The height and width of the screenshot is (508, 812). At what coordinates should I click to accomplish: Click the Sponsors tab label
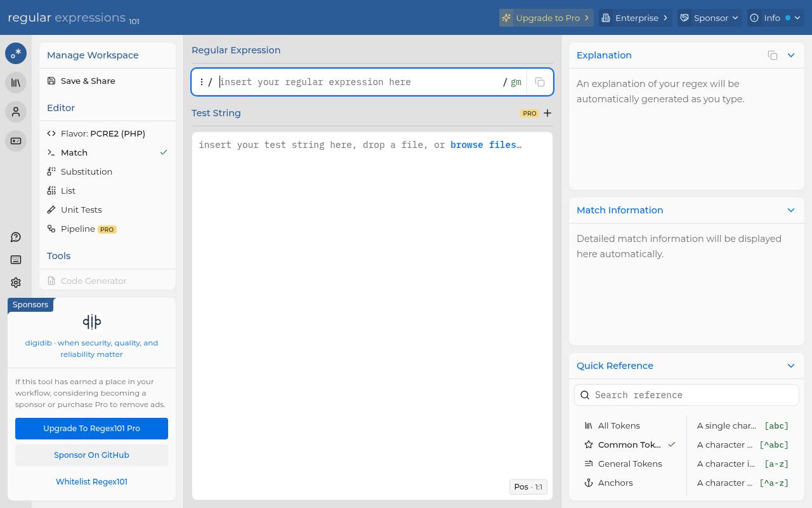point(30,305)
